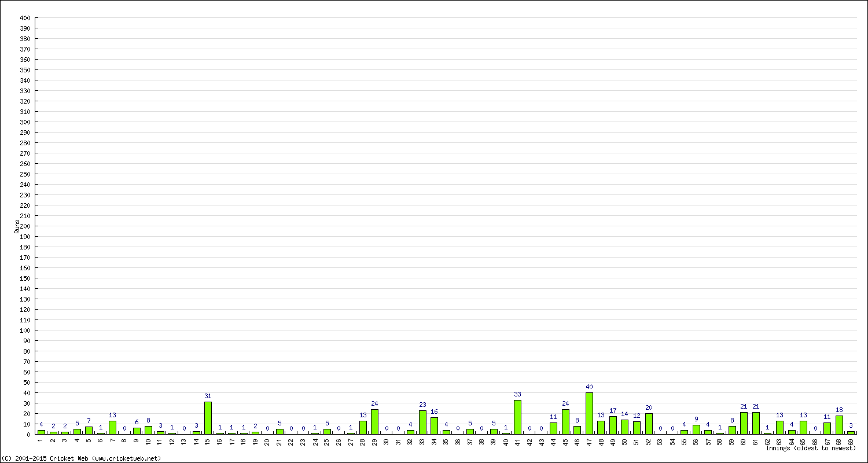This screenshot has height=463, width=868.
Task: Select the bar for innings 7
Action: 112,427
